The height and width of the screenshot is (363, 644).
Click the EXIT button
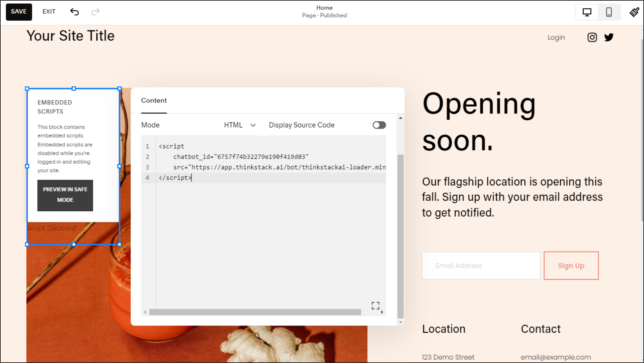pyautogui.click(x=49, y=12)
